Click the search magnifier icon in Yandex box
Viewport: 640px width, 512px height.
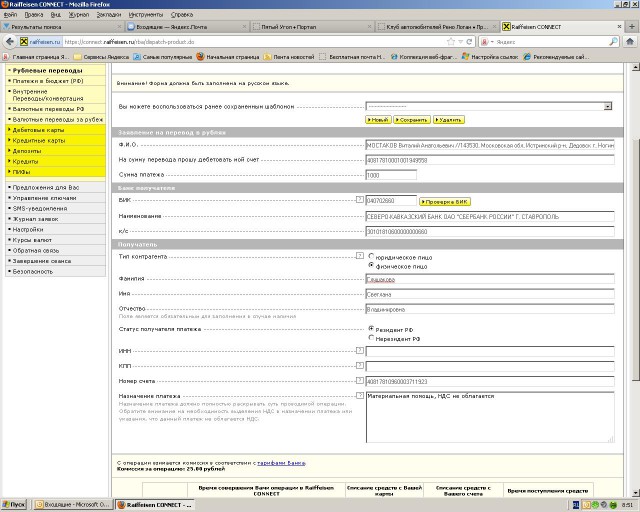click(613, 42)
